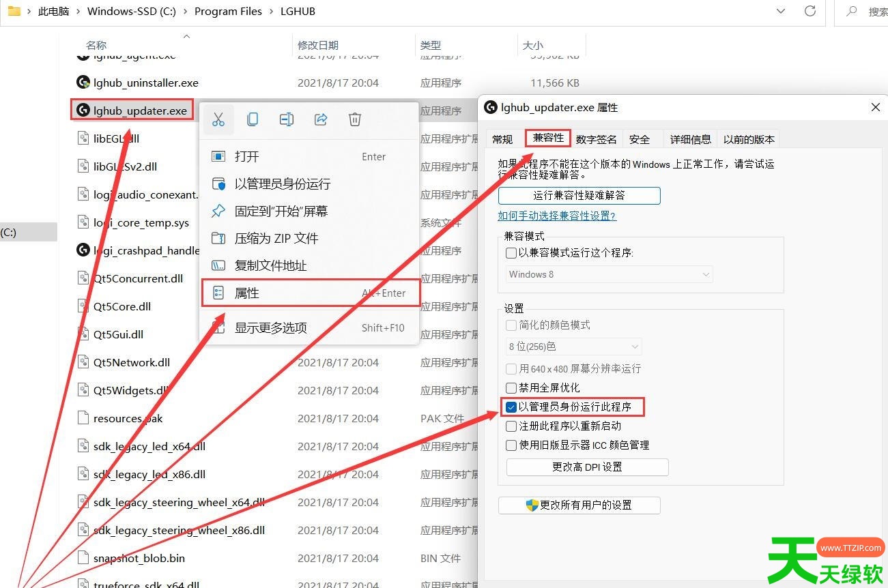Enable 以兼容模式运行这个程序 checkbox
Viewport: 888px width, 588px height.
[511, 253]
